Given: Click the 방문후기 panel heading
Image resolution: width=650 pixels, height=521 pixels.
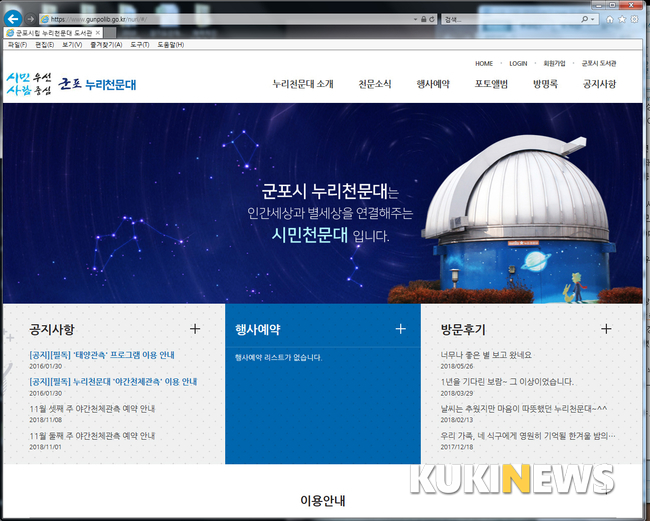Looking at the screenshot, I should (x=463, y=330).
